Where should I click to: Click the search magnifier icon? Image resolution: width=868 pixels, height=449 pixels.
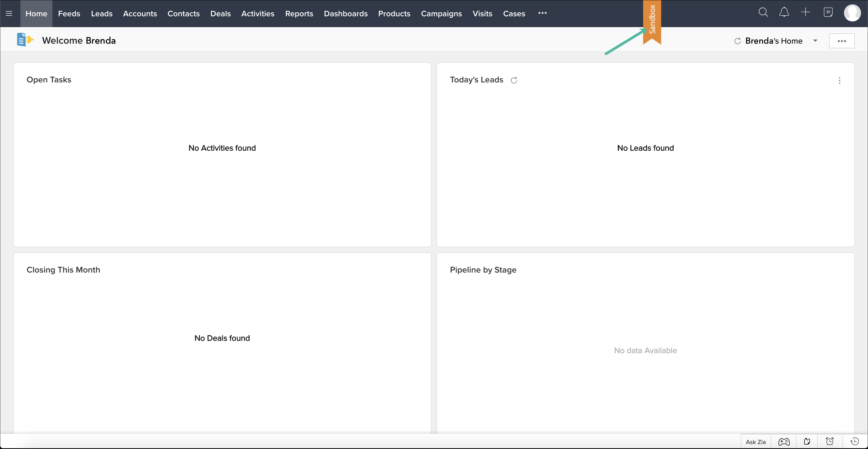pyautogui.click(x=763, y=13)
